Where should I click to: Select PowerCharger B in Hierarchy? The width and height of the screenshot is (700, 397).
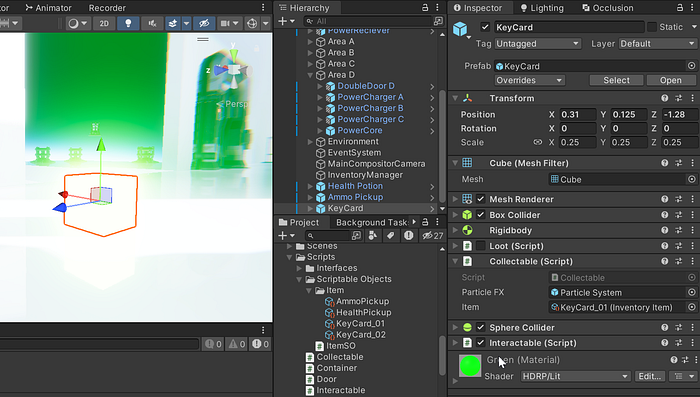(370, 108)
